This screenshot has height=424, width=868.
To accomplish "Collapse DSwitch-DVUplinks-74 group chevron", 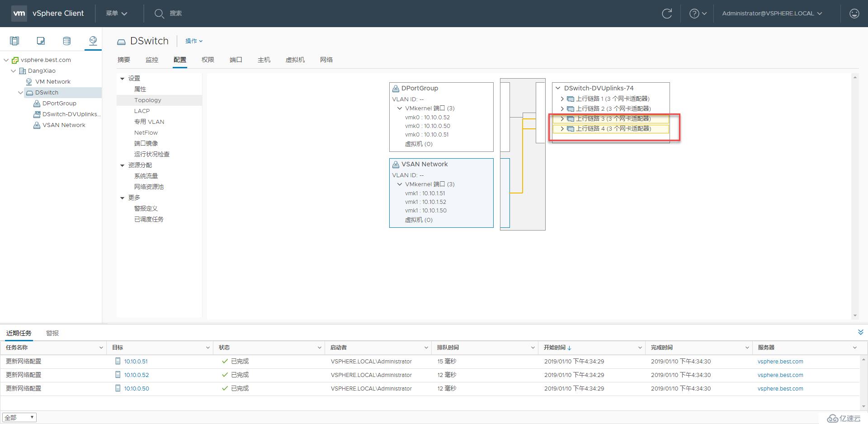I will [558, 88].
